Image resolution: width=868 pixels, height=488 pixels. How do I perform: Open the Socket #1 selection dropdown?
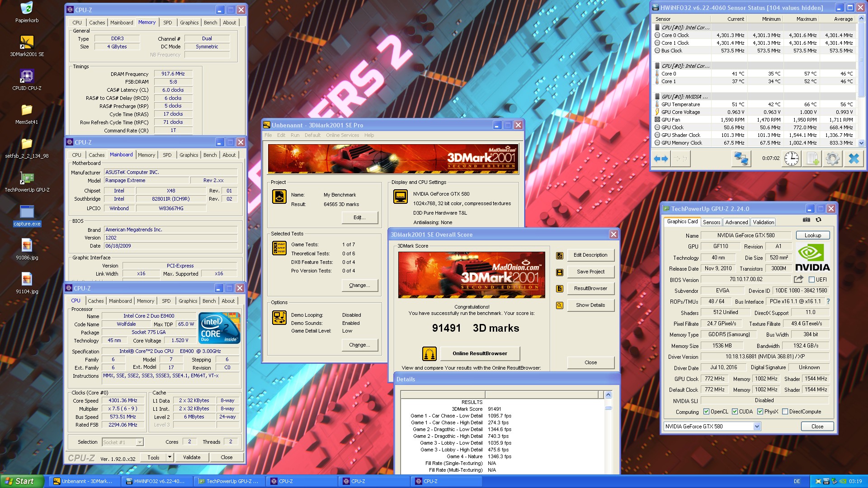click(139, 442)
